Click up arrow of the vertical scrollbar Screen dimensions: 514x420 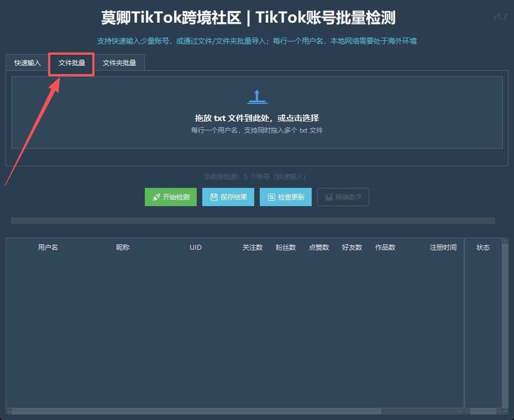[505, 240]
